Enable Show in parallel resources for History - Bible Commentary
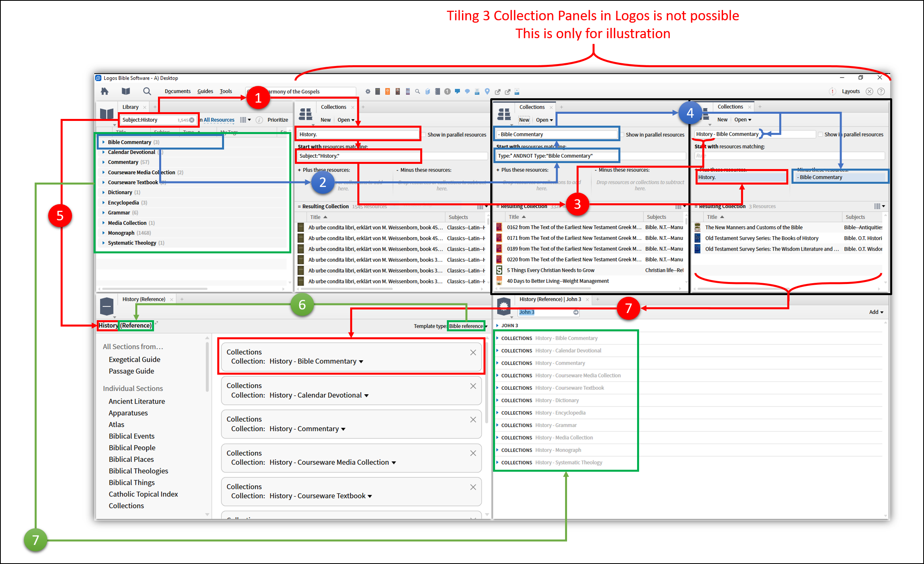This screenshot has width=924, height=564. (820, 134)
